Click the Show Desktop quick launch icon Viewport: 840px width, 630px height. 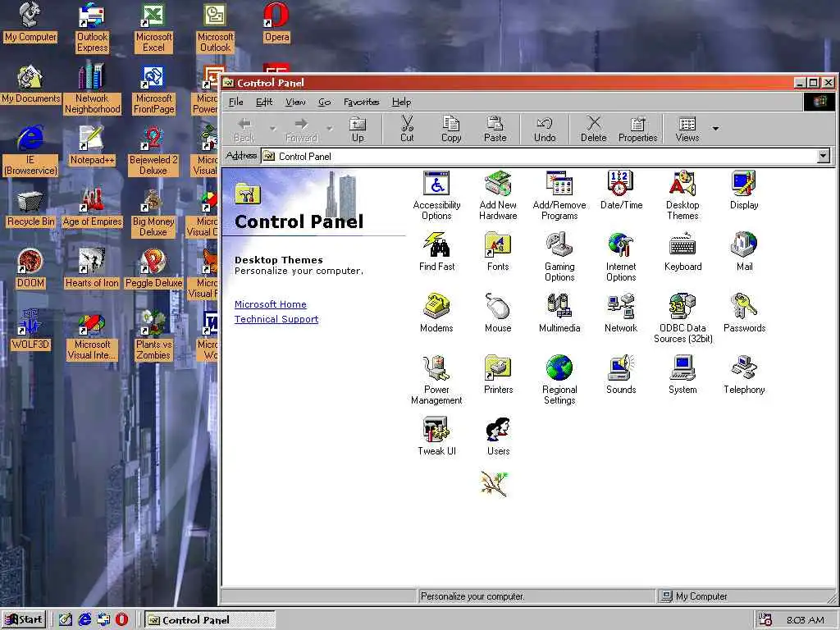click(65, 619)
